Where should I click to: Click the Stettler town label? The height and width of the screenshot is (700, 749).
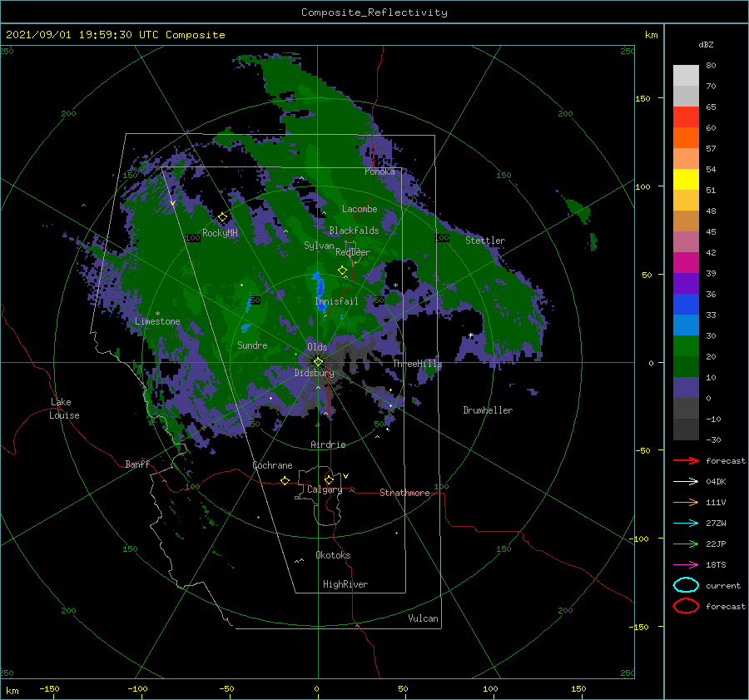pos(485,241)
